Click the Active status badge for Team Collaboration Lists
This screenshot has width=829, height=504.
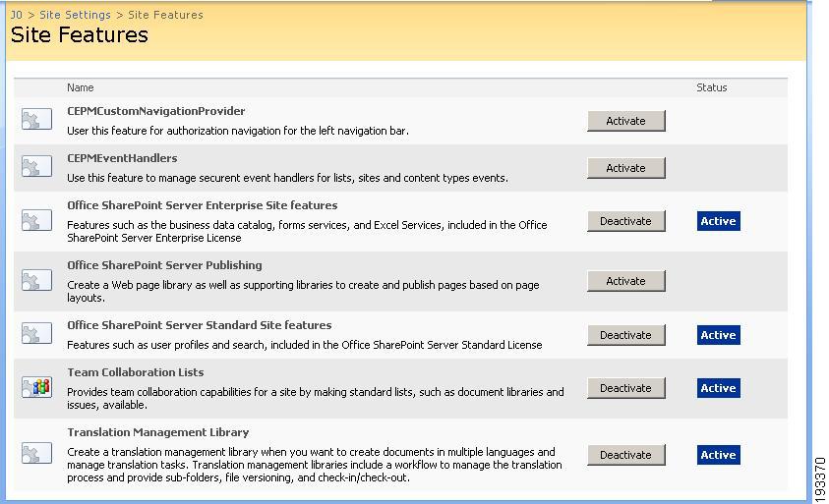tap(719, 388)
